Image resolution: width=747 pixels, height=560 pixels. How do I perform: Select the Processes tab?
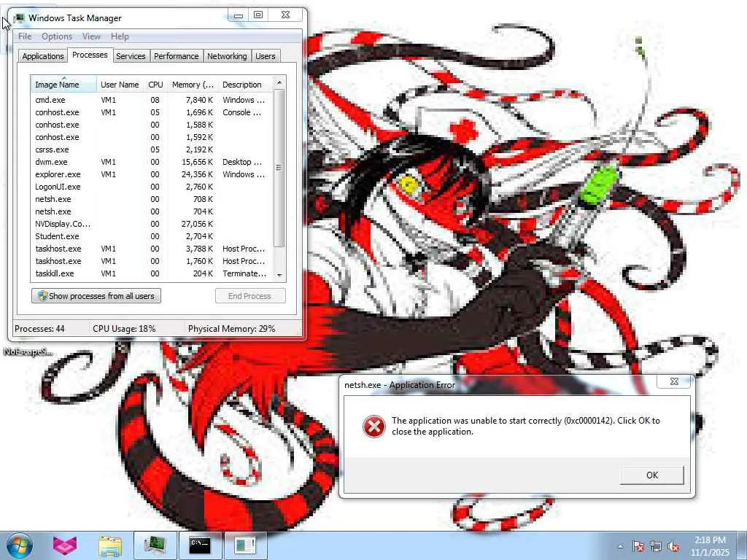pyautogui.click(x=90, y=55)
